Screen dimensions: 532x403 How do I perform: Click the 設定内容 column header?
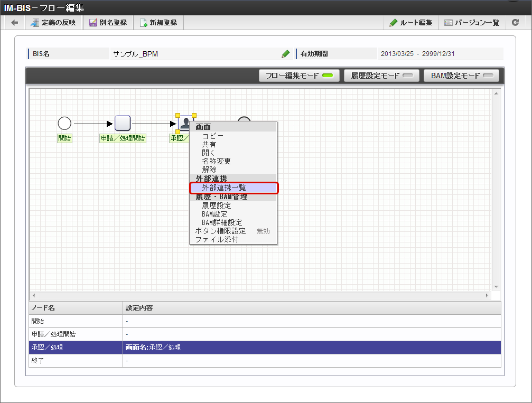pos(312,308)
